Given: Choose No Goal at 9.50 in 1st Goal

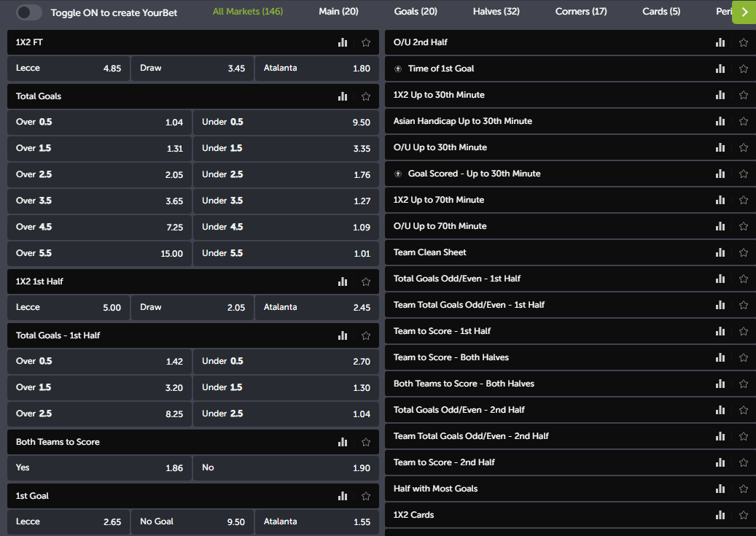Looking at the screenshot, I should [192, 521].
